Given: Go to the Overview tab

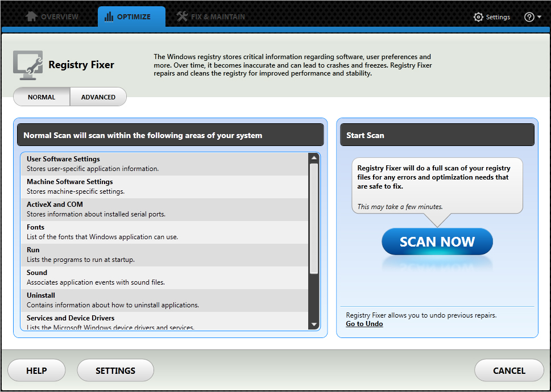Looking at the screenshot, I should coord(59,17).
